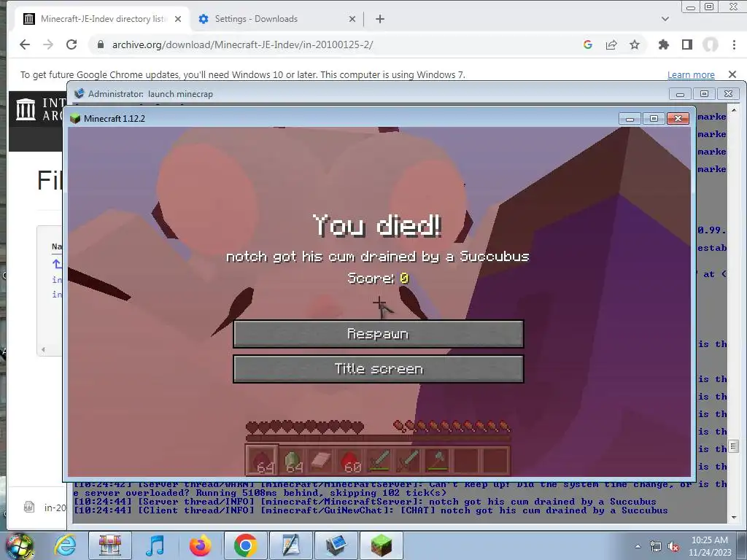Close the Minecraft-JE-Indev directory tab
Screen dimensions: 747x560
(178, 19)
